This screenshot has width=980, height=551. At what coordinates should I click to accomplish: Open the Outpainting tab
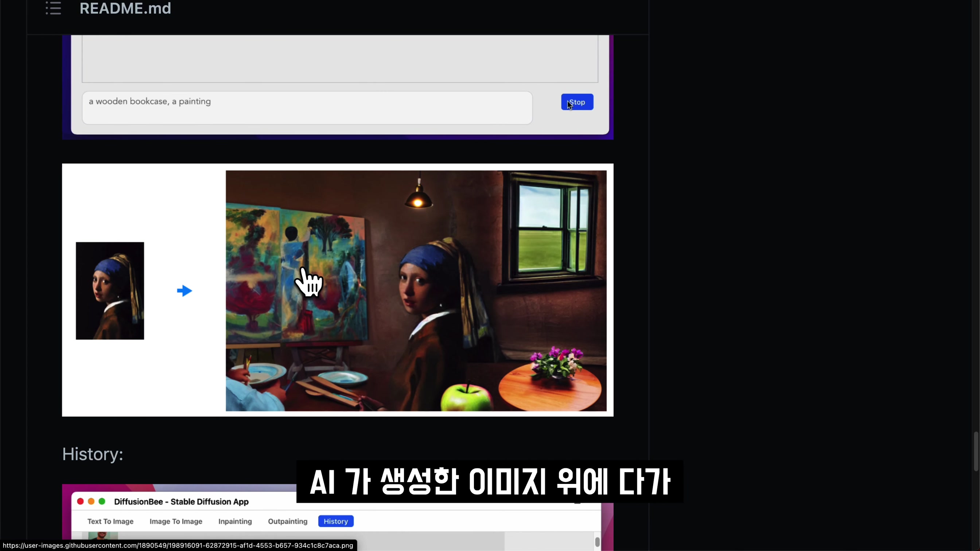coord(288,521)
